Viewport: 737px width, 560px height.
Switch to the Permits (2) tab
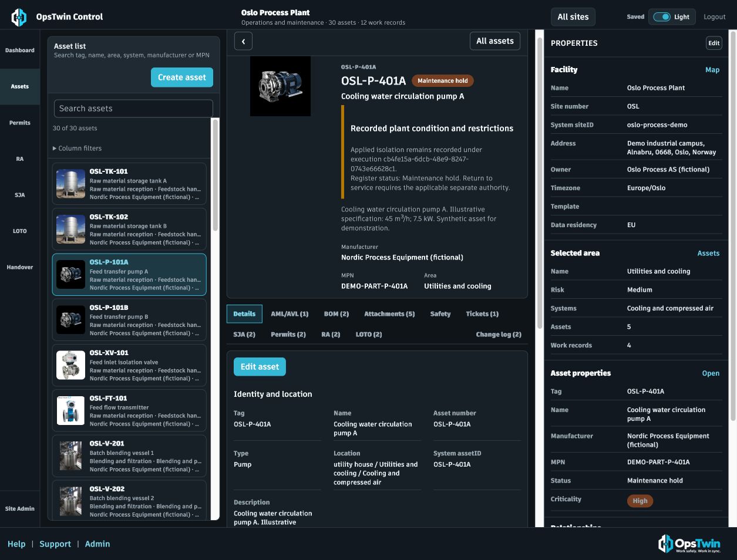(288, 335)
